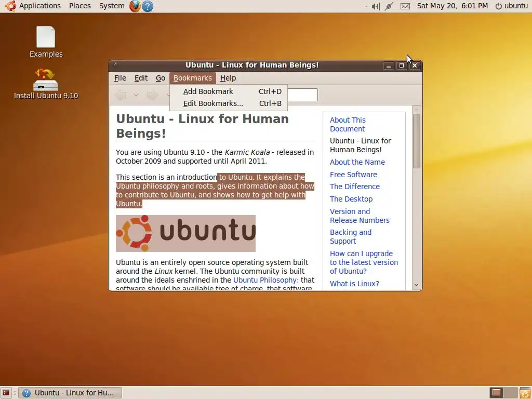
Task: Click the volume speaker icon
Action: coord(375,6)
